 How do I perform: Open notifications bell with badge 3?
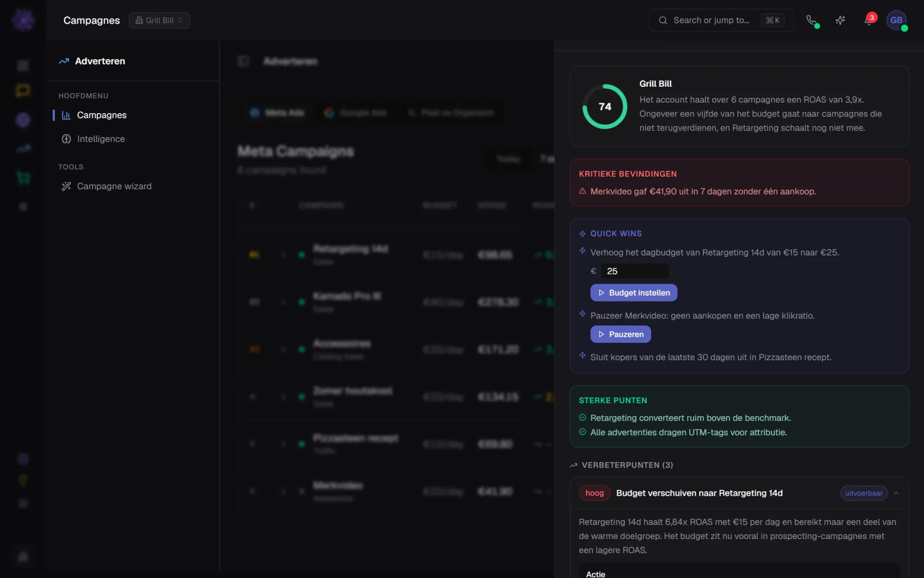pos(869,20)
